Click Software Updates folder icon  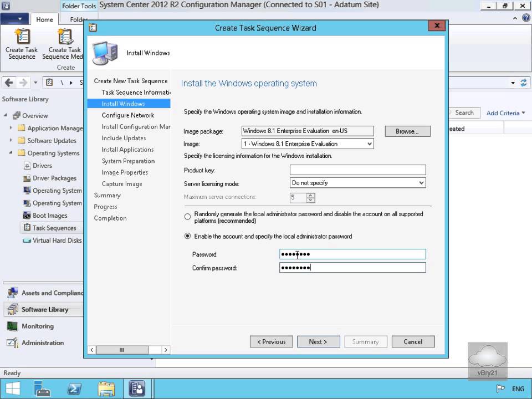pos(22,140)
